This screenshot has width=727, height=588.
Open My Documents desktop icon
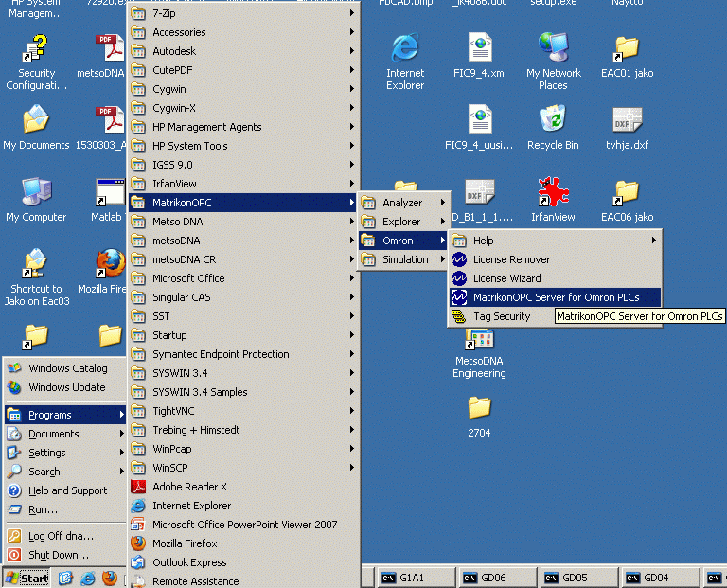[x=36, y=119]
